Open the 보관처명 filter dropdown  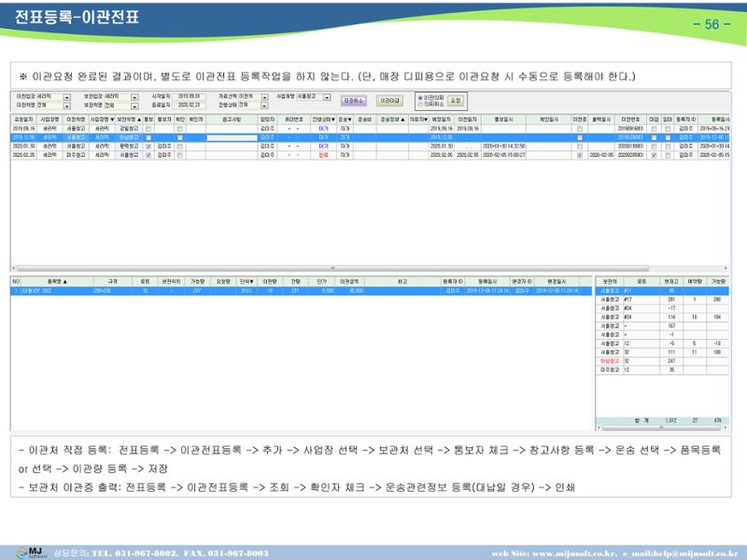click(x=134, y=105)
